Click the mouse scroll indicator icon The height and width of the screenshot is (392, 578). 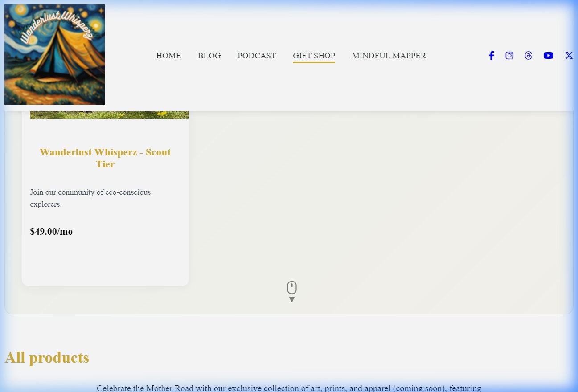click(291, 287)
